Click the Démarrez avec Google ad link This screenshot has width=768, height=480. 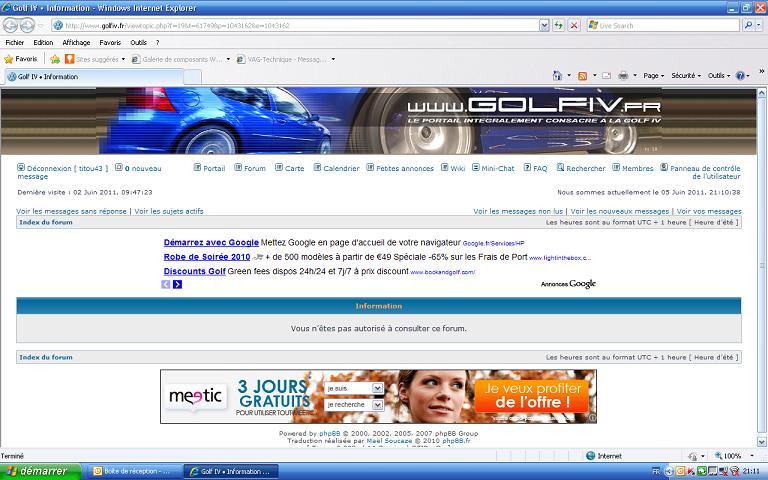pos(211,242)
